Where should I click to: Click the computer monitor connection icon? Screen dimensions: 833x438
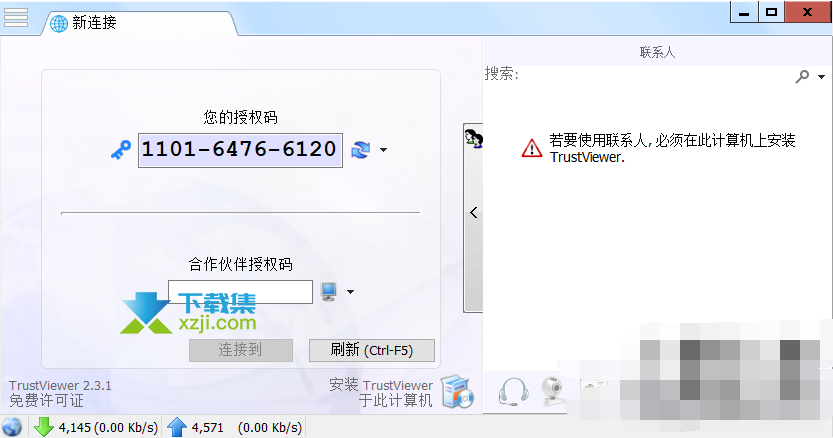pos(329,291)
